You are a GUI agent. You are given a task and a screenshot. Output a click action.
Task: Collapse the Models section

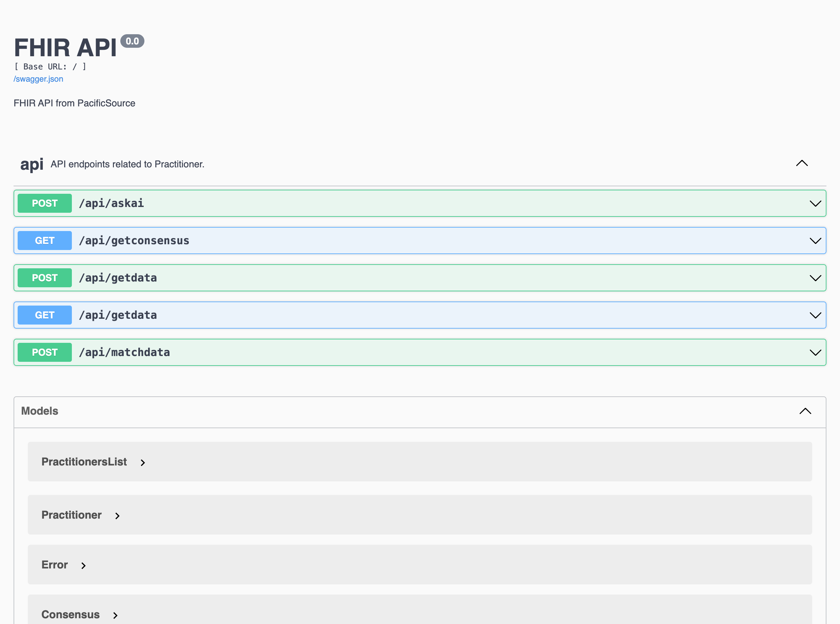[x=805, y=411]
